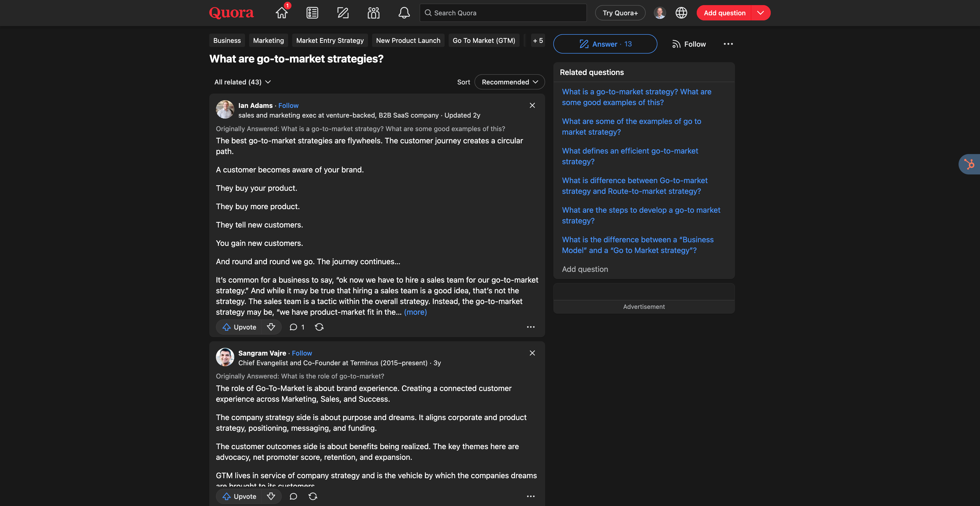Click Try Quora+ button
Viewport: 980px width, 506px height.
click(x=620, y=13)
